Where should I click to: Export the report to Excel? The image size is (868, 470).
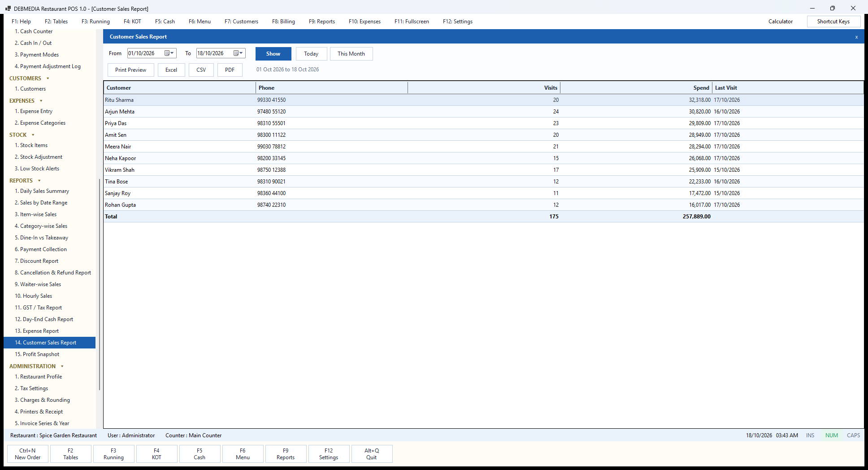point(171,70)
